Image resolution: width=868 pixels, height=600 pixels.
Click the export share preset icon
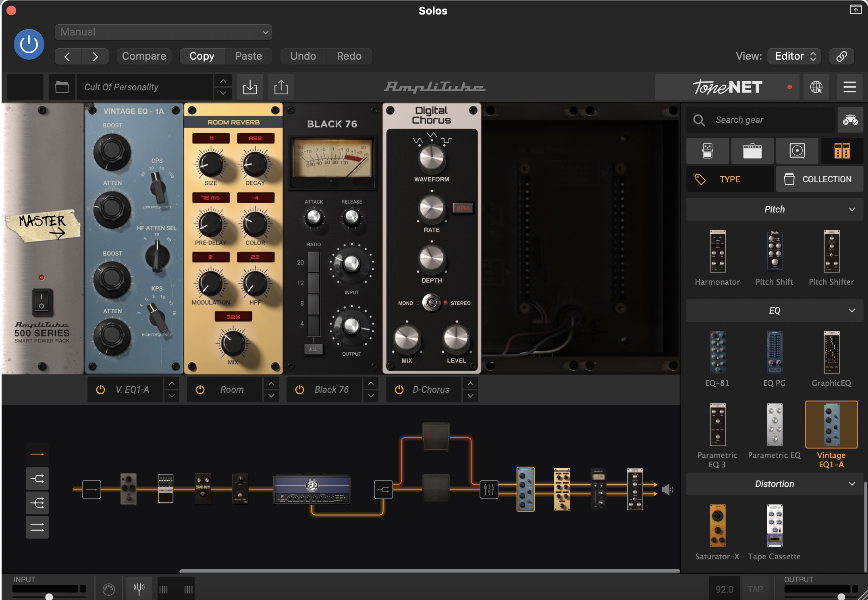pyautogui.click(x=281, y=87)
